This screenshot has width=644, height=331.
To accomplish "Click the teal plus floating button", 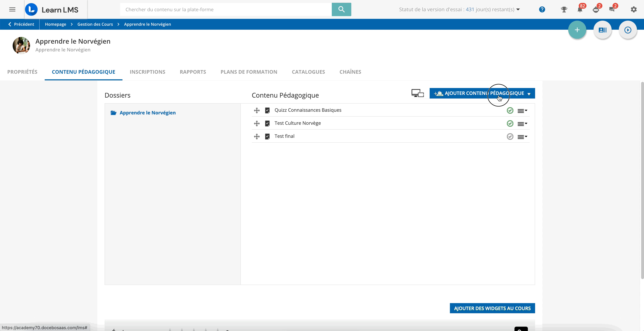I will pyautogui.click(x=577, y=30).
